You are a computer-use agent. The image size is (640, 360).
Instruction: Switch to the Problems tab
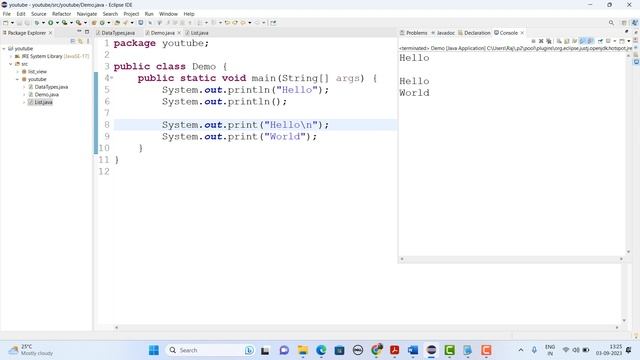click(x=413, y=33)
